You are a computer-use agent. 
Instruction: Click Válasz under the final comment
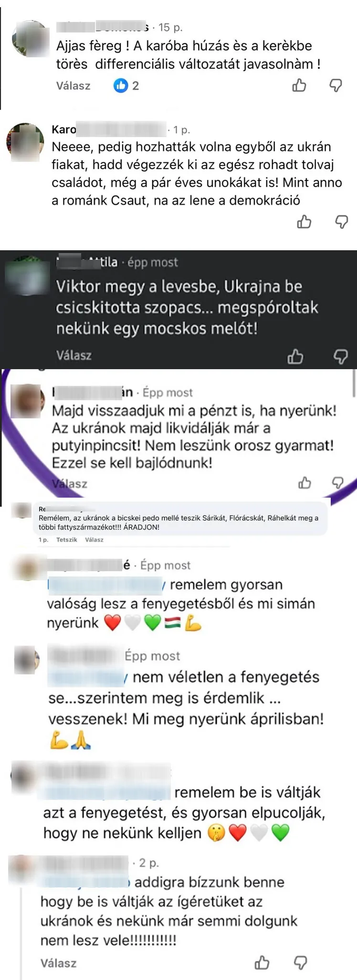tap(58, 963)
